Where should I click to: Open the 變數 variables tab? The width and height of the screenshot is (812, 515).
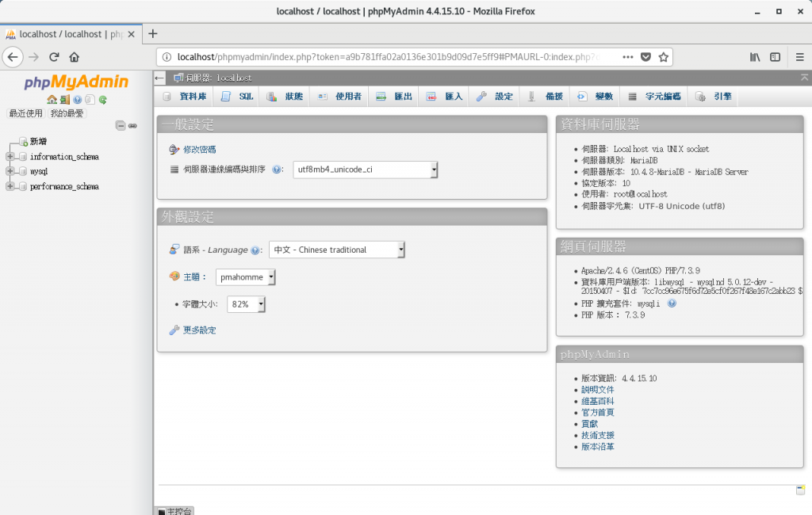pos(596,97)
